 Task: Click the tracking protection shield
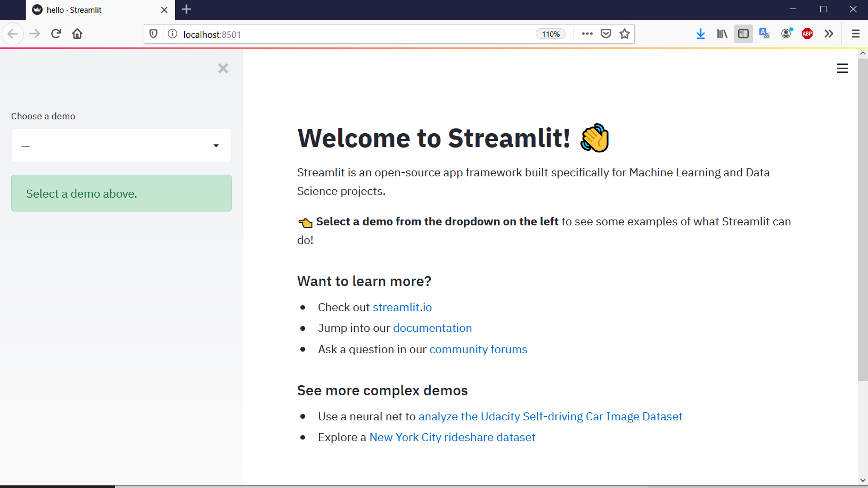(154, 34)
